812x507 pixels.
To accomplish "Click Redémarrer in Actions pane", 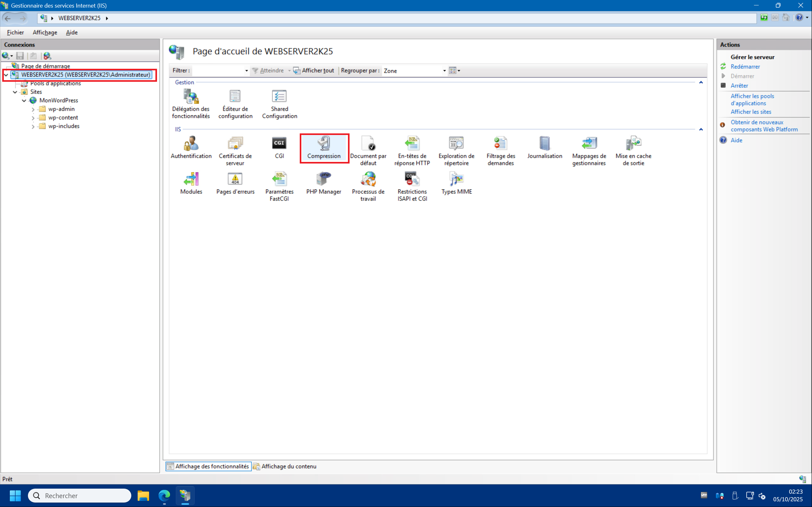I will point(745,67).
